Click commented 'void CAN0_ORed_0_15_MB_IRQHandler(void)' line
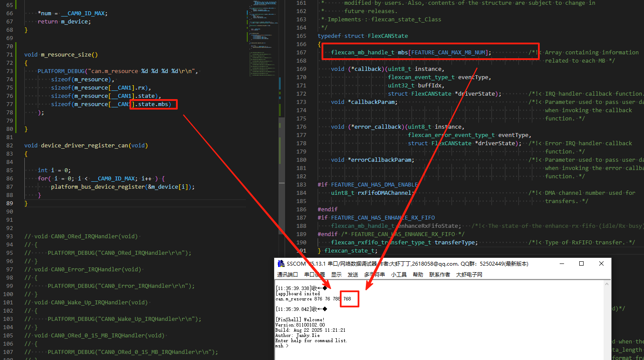Screen dimensions: 644x360 click(x=94, y=335)
